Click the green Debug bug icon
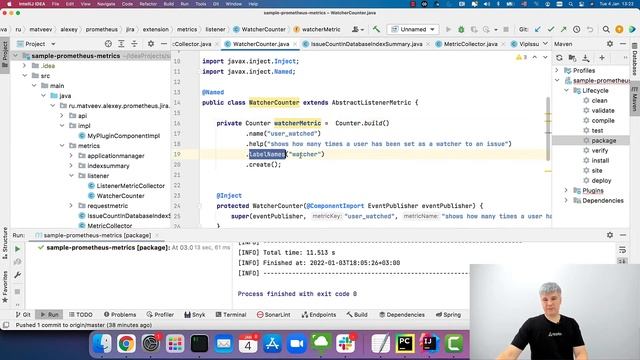This screenshot has height=360, width=640. pos(461,29)
